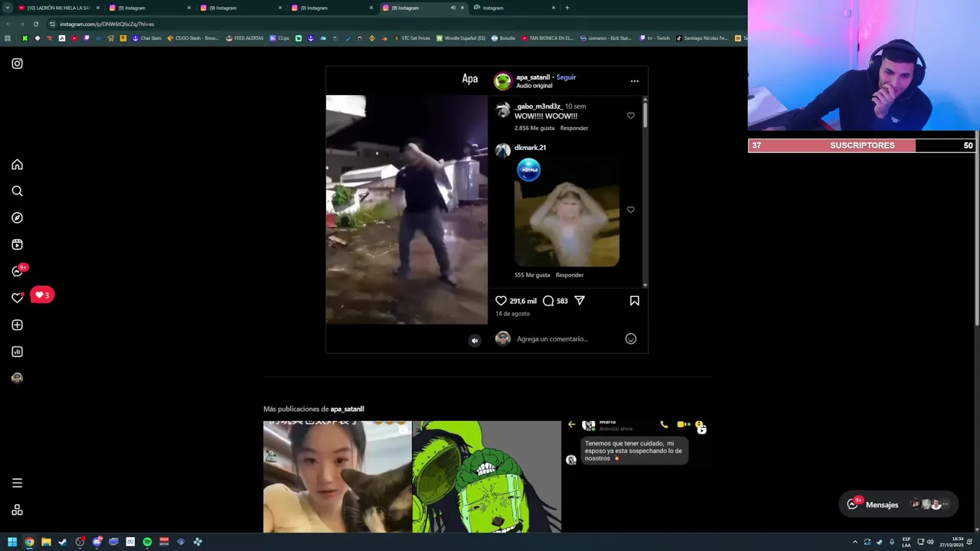Open comments bubble icon showing 583
This screenshot has height=551, width=980.
[548, 301]
